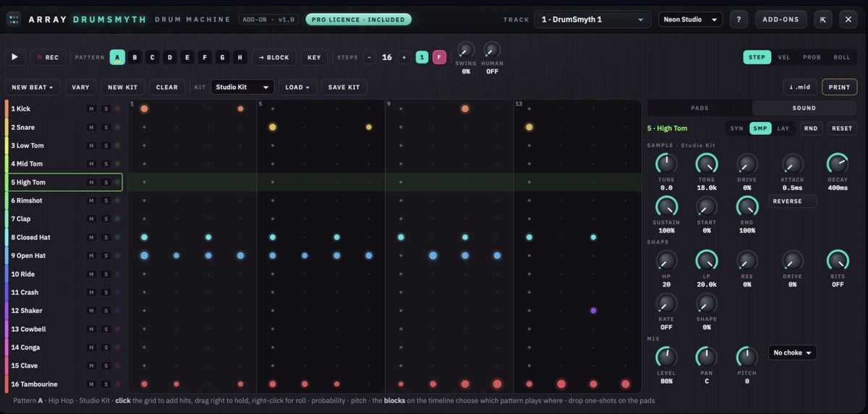Click the RESET sound button

[x=842, y=129]
